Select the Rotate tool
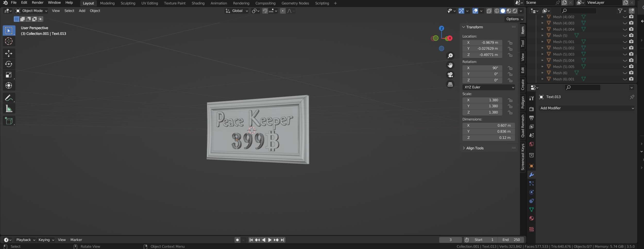644x249 pixels. tap(9, 64)
